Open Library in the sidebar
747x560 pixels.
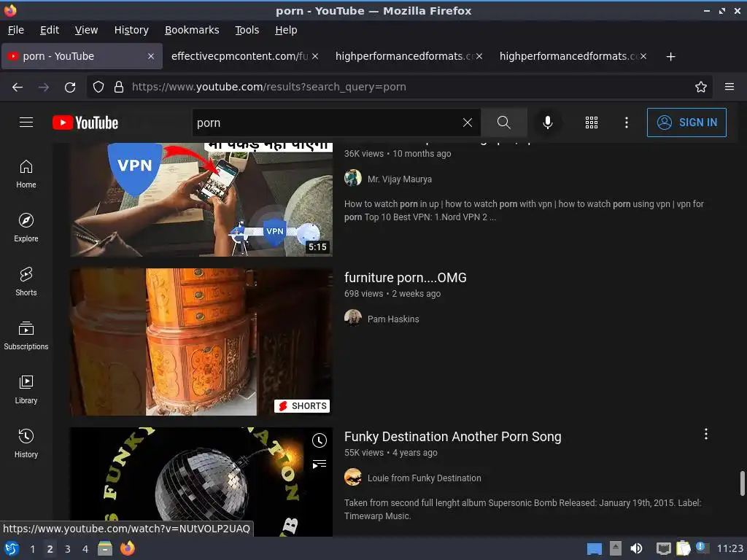pyautogui.click(x=26, y=389)
